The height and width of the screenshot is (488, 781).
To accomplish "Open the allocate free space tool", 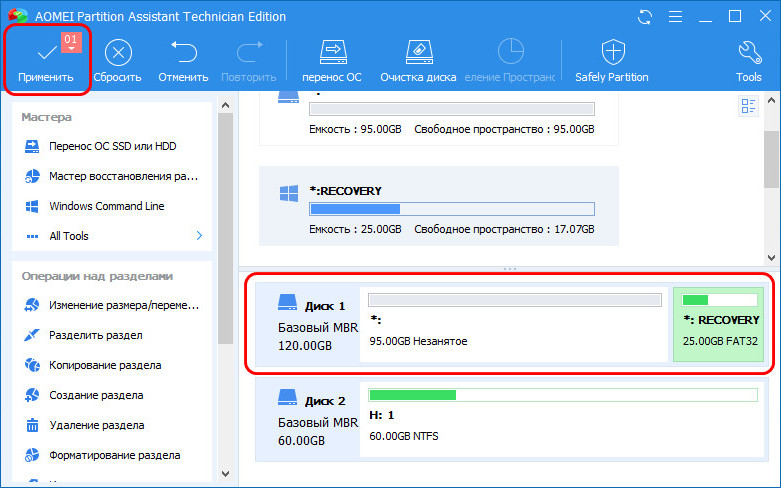I will click(510, 61).
